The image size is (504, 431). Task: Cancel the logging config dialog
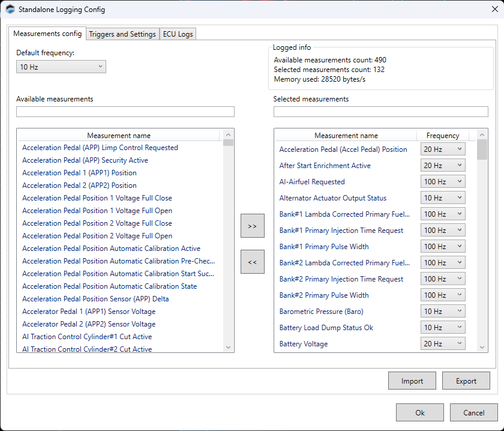pyautogui.click(x=474, y=412)
